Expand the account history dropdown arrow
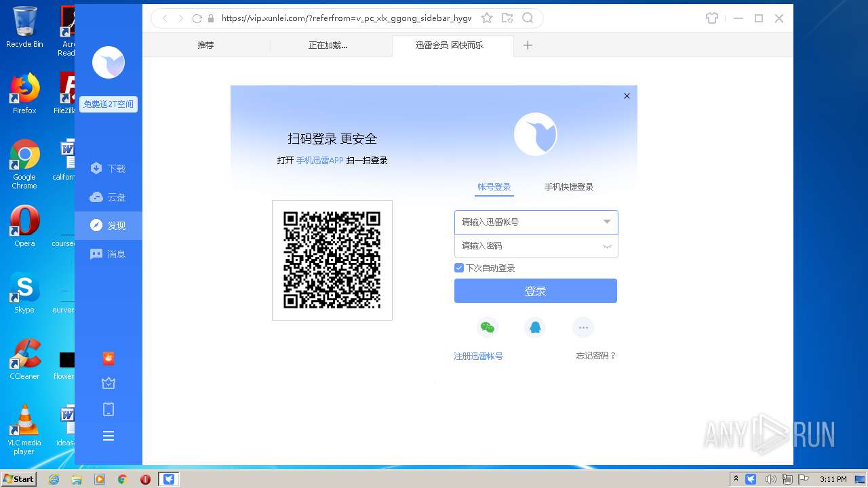The image size is (868, 488). click(607, 222)
